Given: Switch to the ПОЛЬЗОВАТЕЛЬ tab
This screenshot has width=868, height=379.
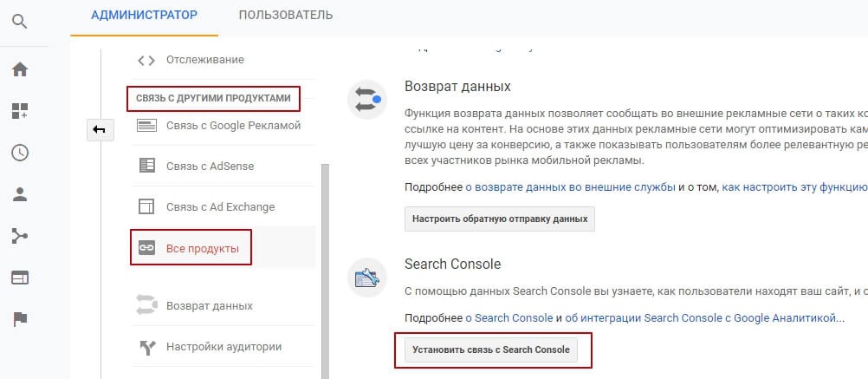Looking at the screenshot, I should point(285,15).
